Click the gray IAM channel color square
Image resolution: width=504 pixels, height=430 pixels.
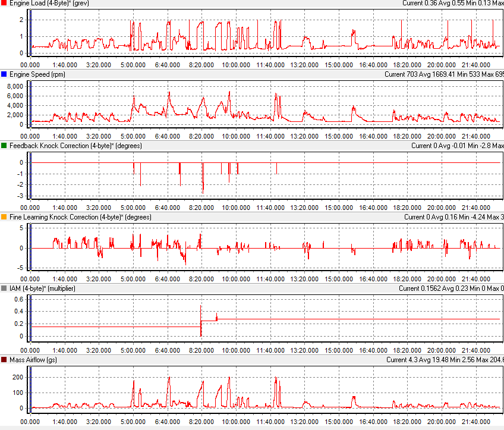4,288
